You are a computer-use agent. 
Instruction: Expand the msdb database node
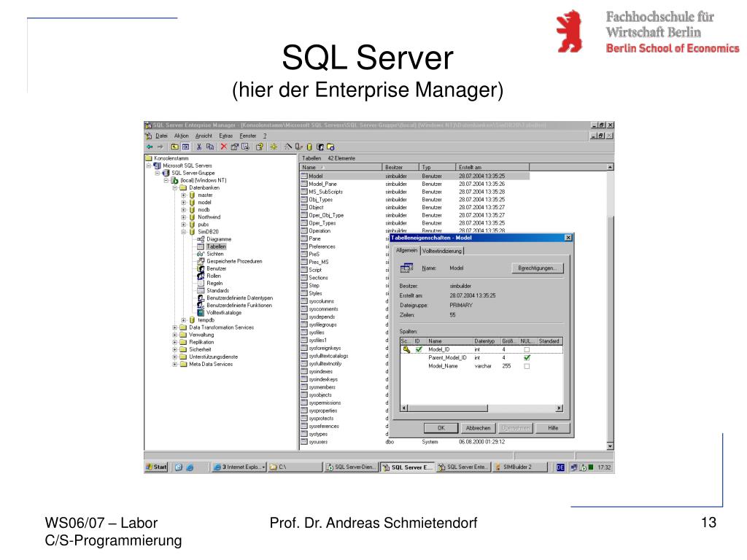pyautogui.click(x=183, y=209)
